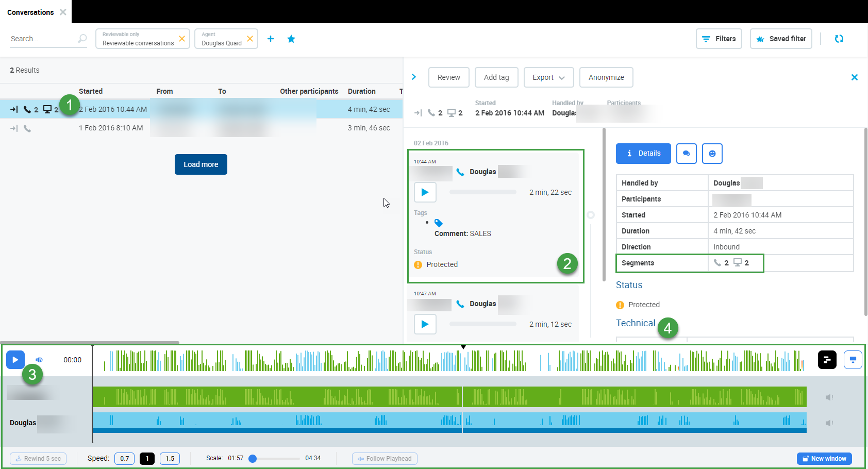Mute Douglas's blue audio track

tap(829, 423)
